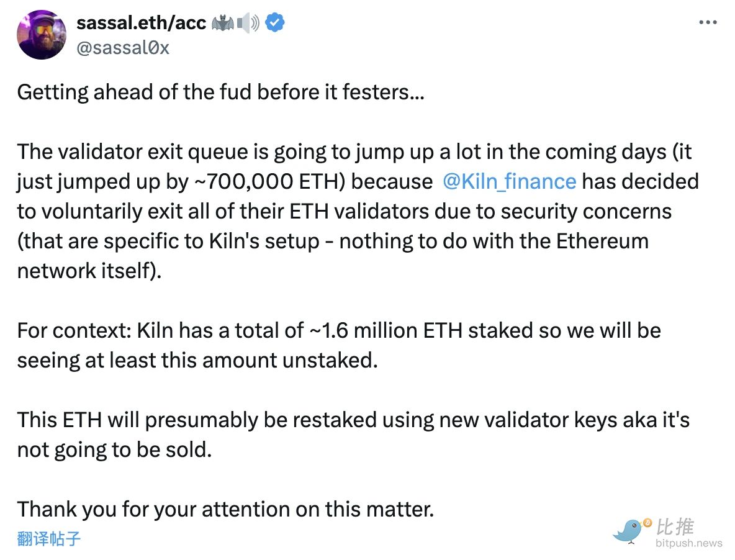
Task: Open sassal.eth profile avatar picture
Action: 42,35
